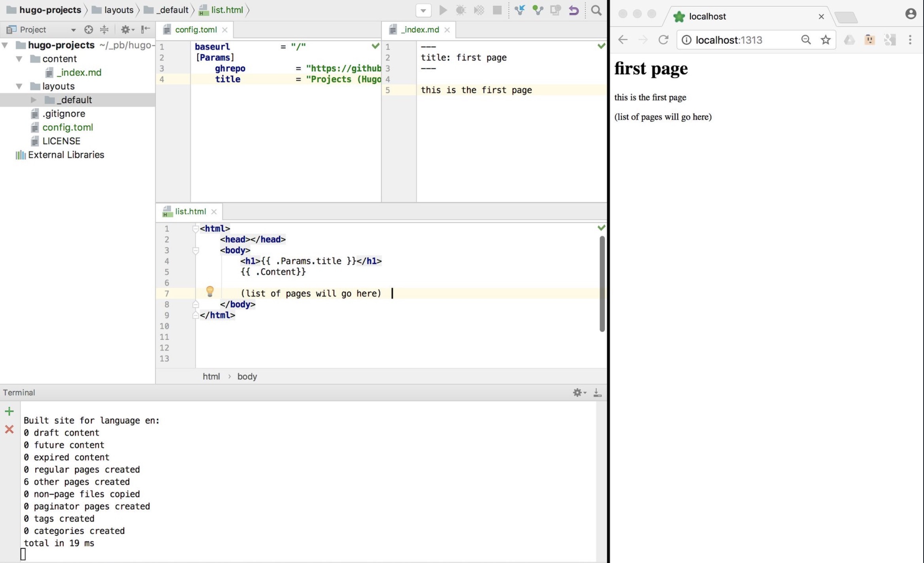
Task: Collapse the content folder
Action: pos(19,59)
